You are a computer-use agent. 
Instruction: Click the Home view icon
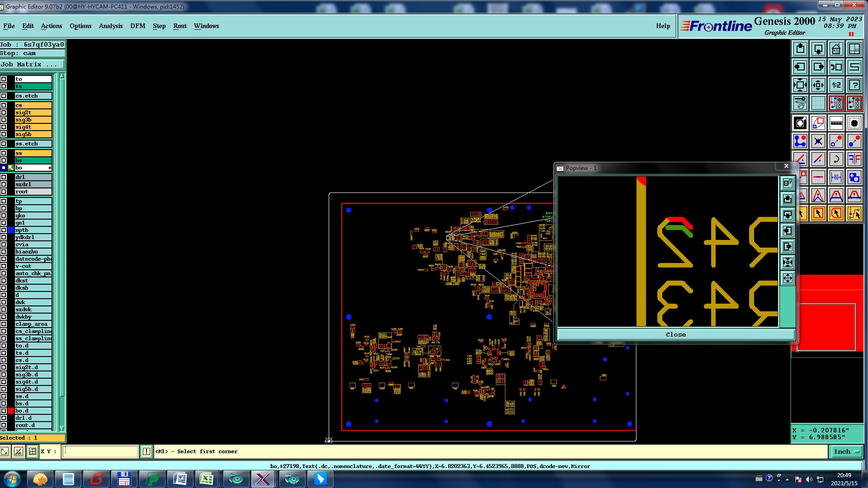coord(836,49)
